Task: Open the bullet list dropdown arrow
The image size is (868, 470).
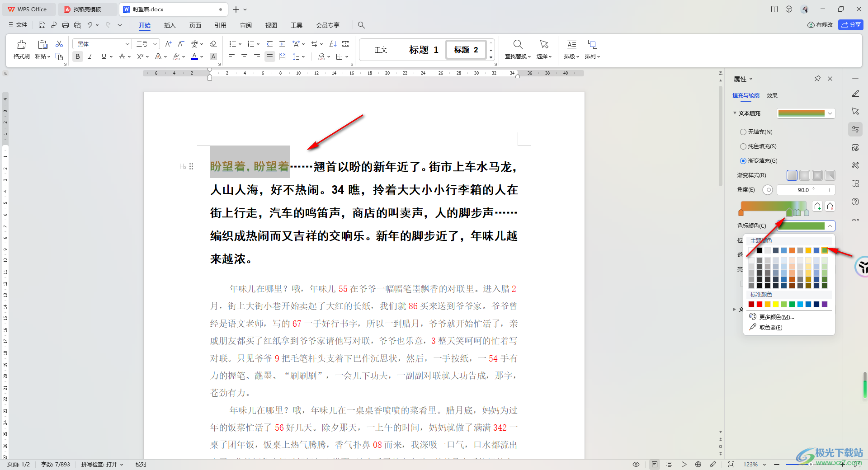Action: coord(240,44)
